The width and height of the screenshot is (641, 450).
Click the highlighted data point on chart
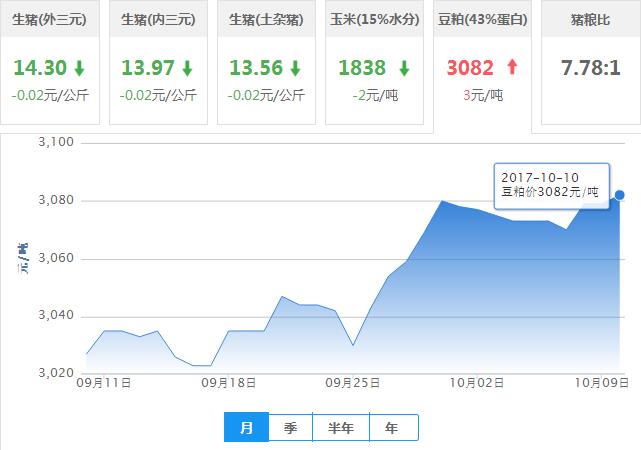(x=619, y=195)
